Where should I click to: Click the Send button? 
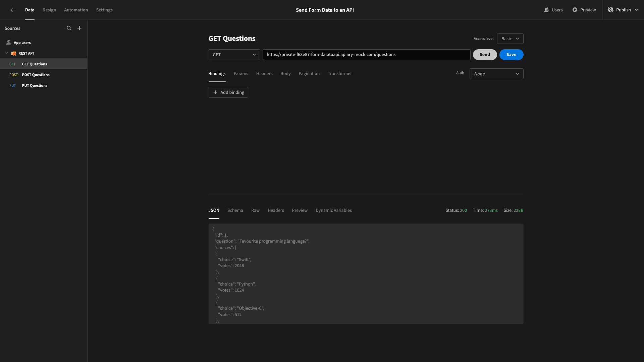pos(485,55)
